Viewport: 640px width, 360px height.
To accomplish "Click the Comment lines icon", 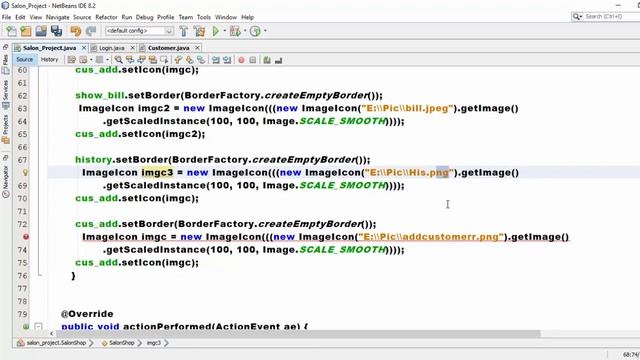I will 267,60.
